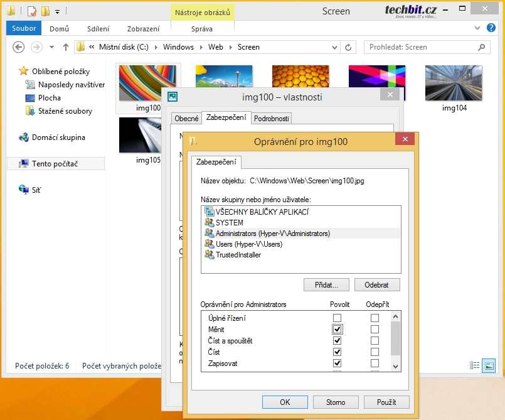Viewport: 505px width, 420px height.
Task: Switch to details list view icon
Action: click(x=474, y=365)
